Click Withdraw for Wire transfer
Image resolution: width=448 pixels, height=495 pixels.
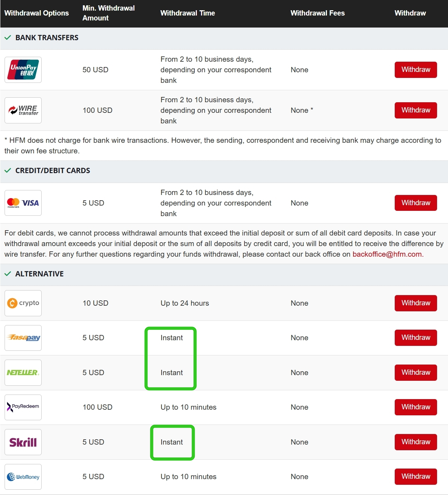click(416, 110)
